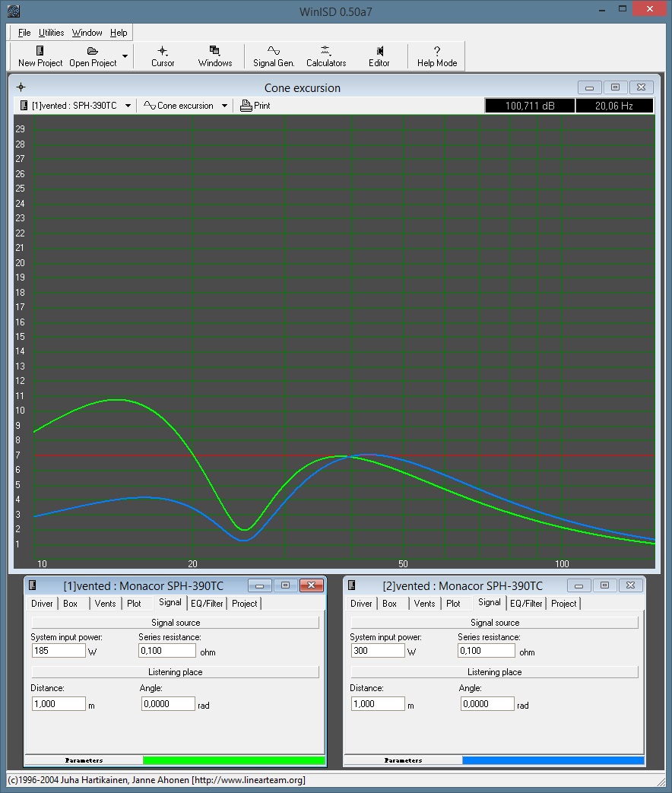Click the Signal source header in project 1
The height and width of the screenshot is (793, 672).
click(x=175, y=623)
